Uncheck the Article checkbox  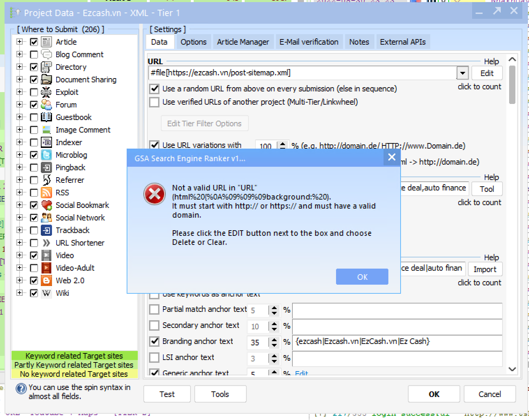pyautogui.click(x=34, y=42)
